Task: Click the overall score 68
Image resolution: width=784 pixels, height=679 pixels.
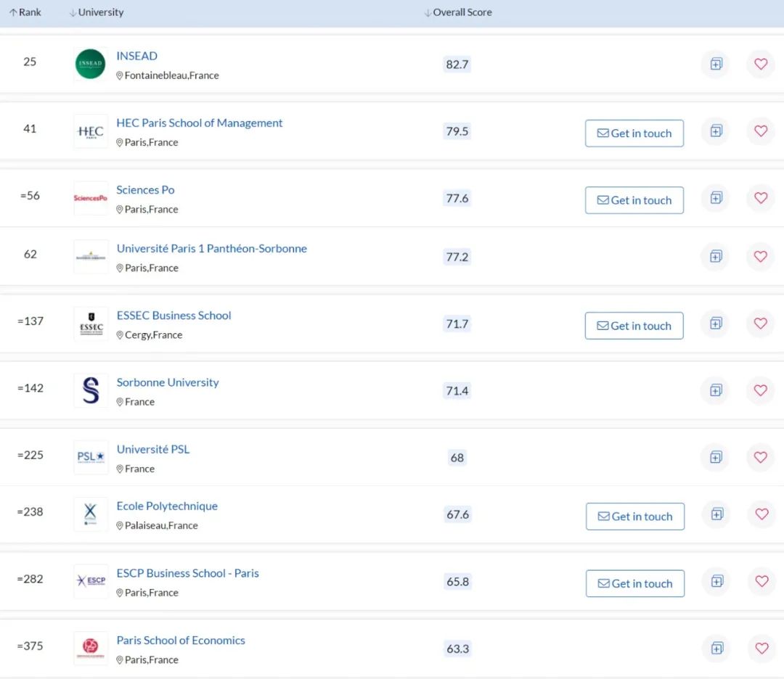Action: (x=457, y=458)
